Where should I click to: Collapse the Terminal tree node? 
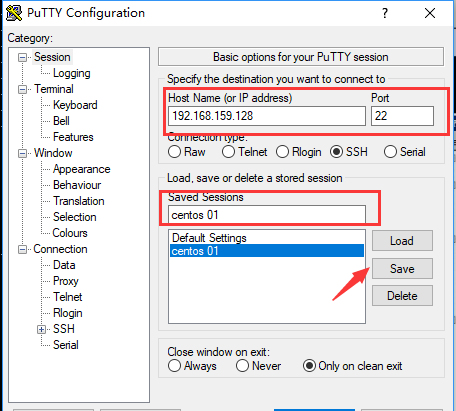[x=22, y=90]
